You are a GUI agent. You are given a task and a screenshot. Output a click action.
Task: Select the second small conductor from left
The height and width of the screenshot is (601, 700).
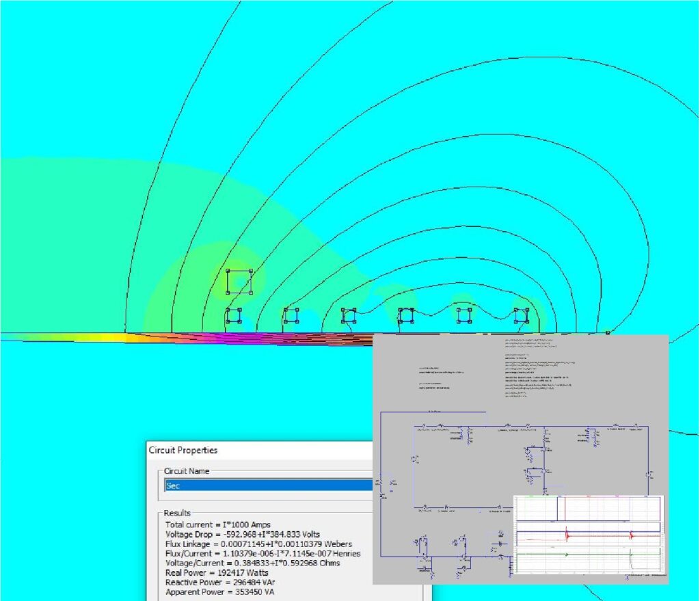coord(291,315)
